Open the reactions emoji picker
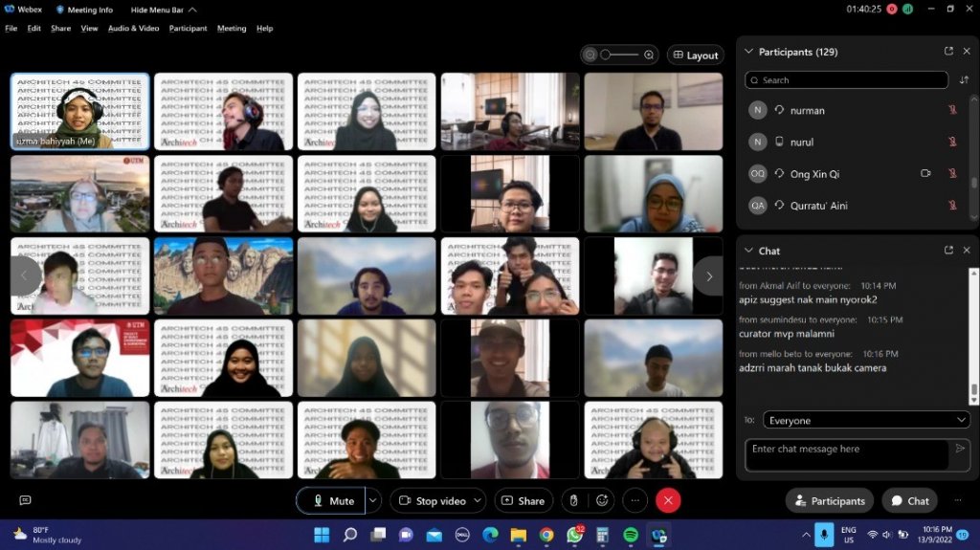 tap(602, 500)
